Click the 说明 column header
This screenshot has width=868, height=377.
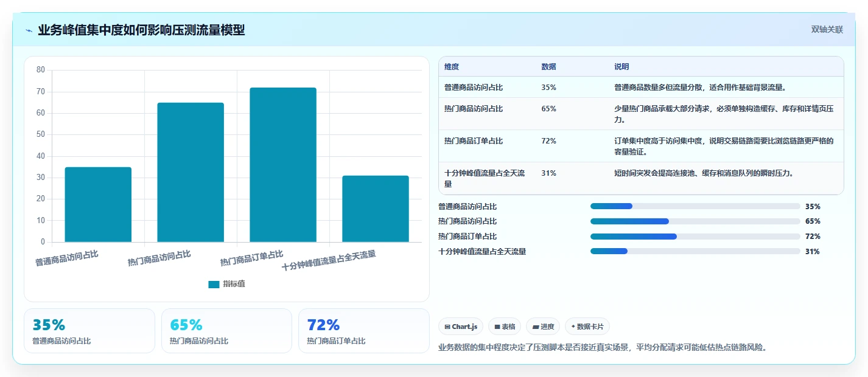[x=621, y=67]
